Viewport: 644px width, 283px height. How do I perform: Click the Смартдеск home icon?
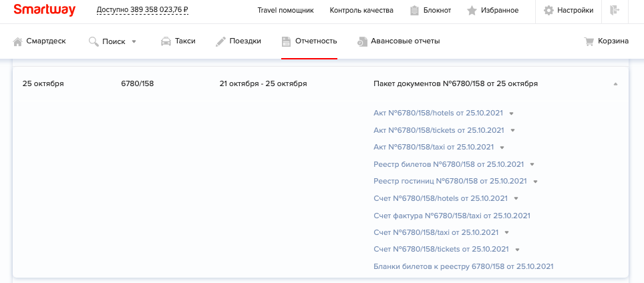pos(18,41)
